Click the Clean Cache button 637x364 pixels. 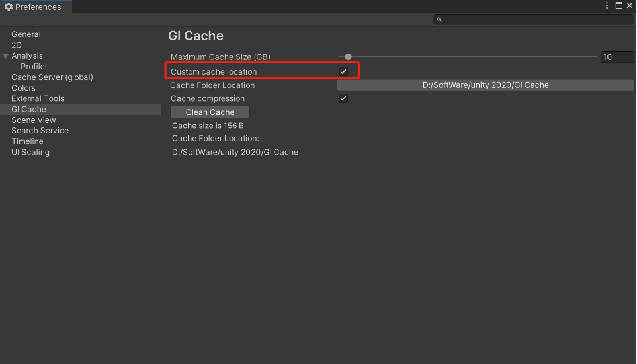pyautogui.click(x=210, y=112)
